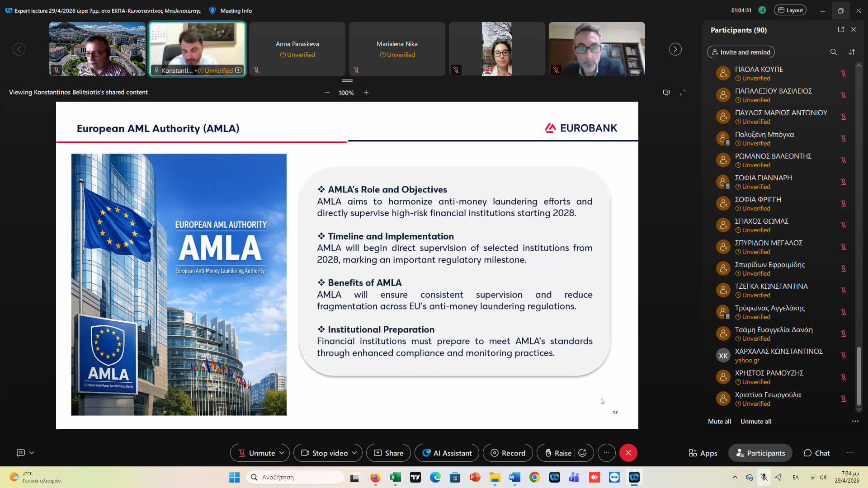The width and height of the screenshot is (868, 488).
Task: Toggle the Participants panel tab
Action: 760,453
